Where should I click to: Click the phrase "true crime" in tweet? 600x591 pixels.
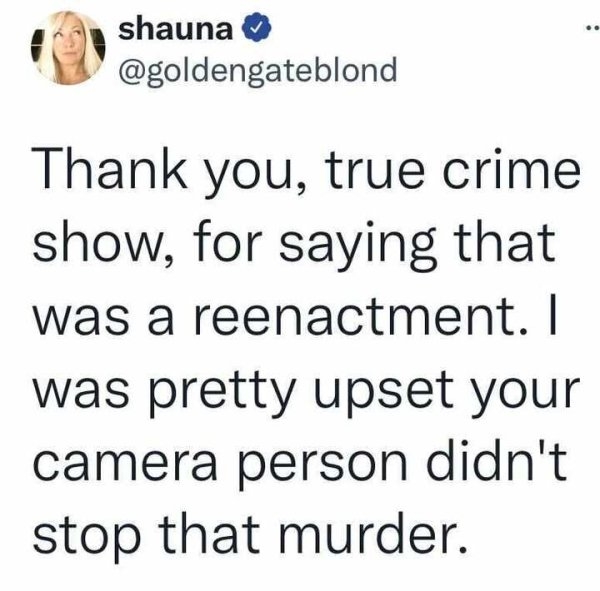click(452, 170)
